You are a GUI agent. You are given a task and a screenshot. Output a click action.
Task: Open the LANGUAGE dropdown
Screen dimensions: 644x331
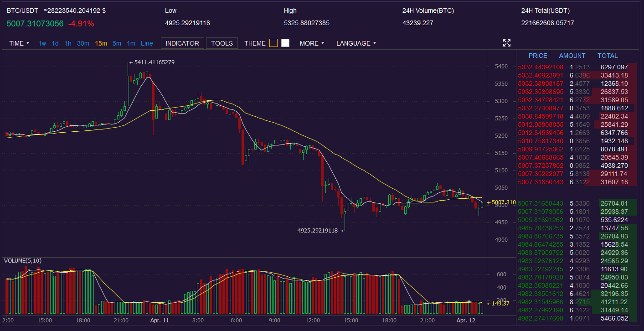356,43
